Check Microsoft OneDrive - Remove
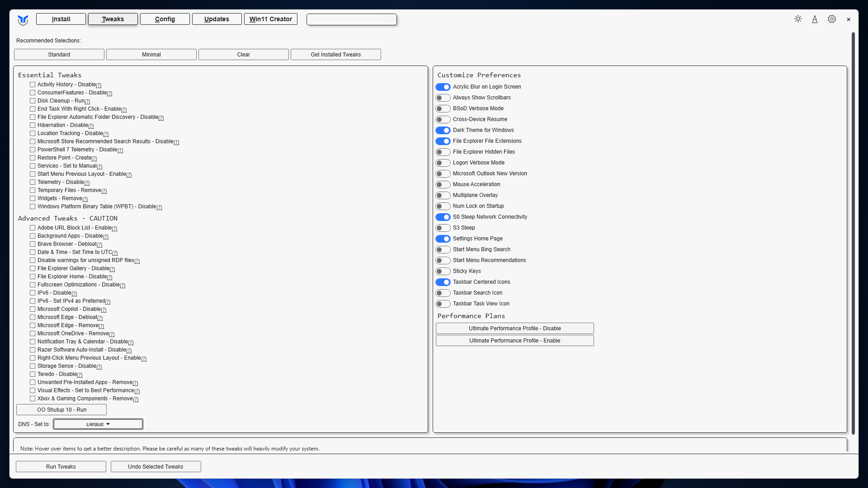The image size is (868, 488). click(x=33, y=333)
